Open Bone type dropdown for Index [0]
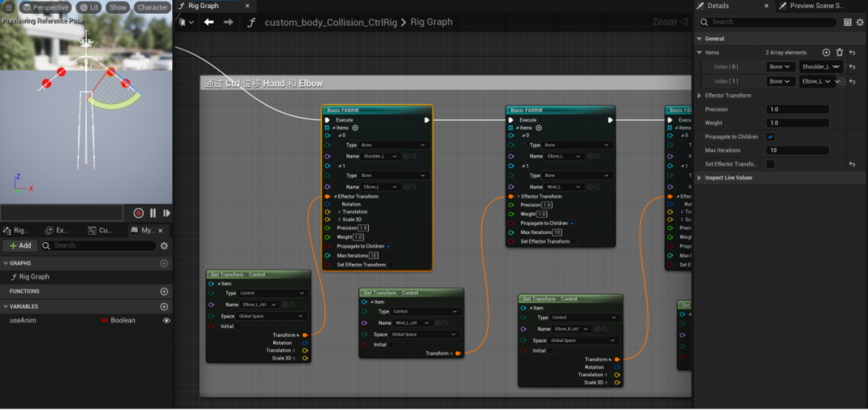The image size is (868, 411). tap(780, 67)
